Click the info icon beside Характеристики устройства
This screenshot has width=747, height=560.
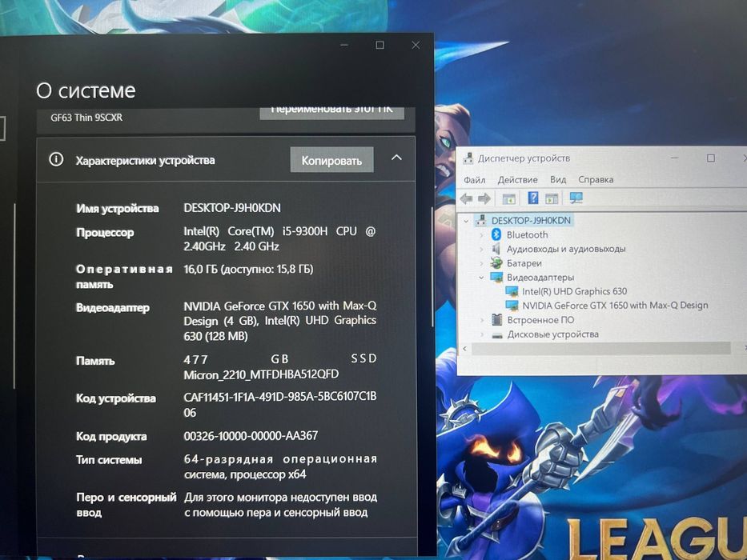pos(56,159)
